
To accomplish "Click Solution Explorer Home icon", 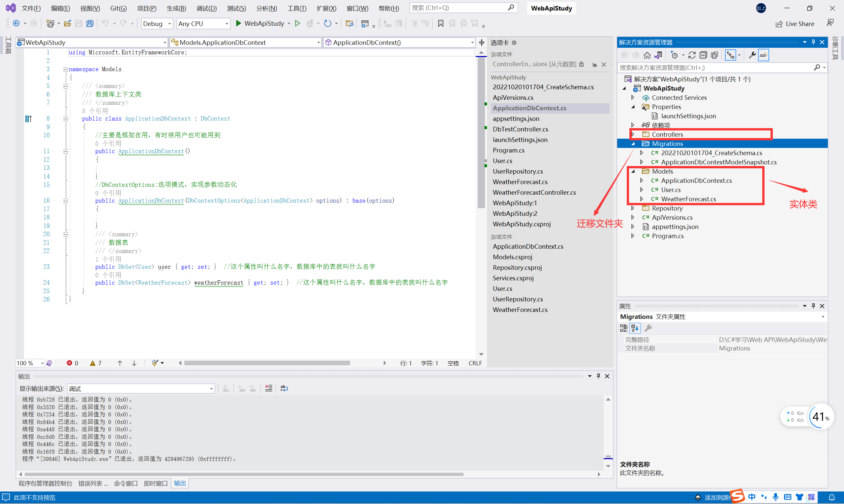I will pos(647,55).
